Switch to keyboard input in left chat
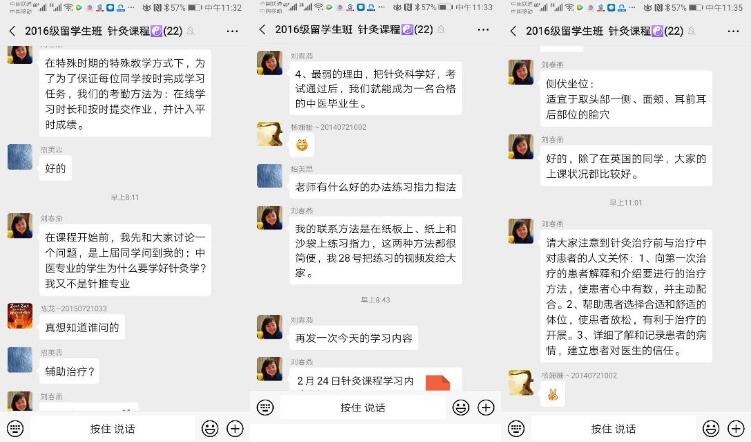 point(15,428)
